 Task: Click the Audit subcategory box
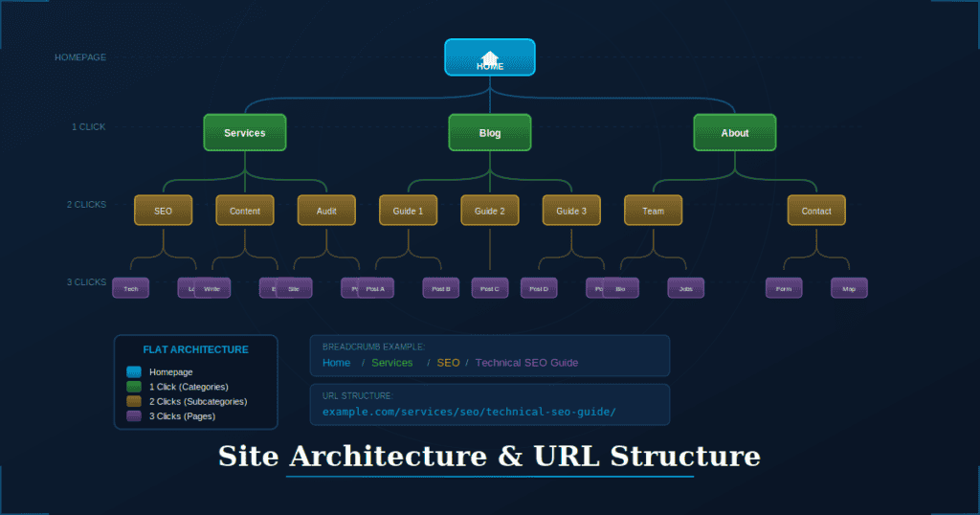coord(325,211)
